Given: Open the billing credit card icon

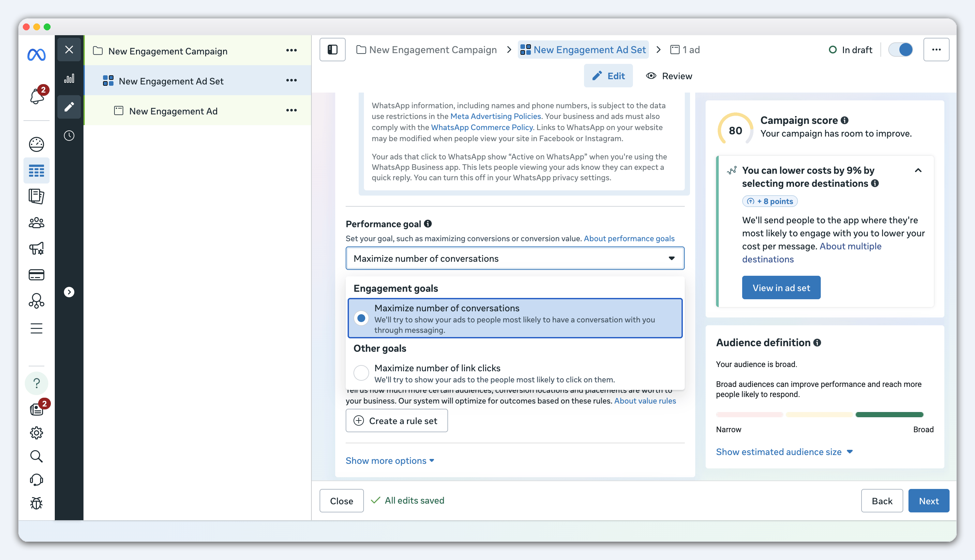Looking at the screenshot, I should pyautogui.click(x=37, y=274).
